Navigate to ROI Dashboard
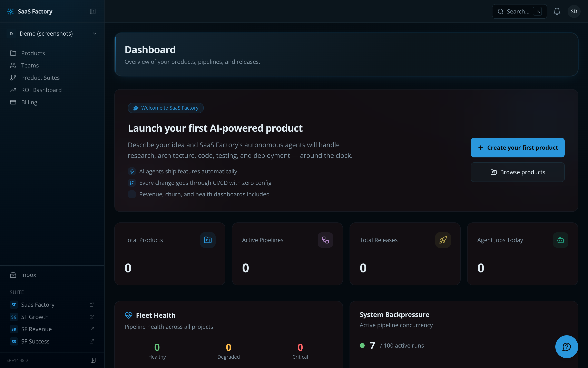Screen dimensions: 588x368 click(x=52, y=90)
